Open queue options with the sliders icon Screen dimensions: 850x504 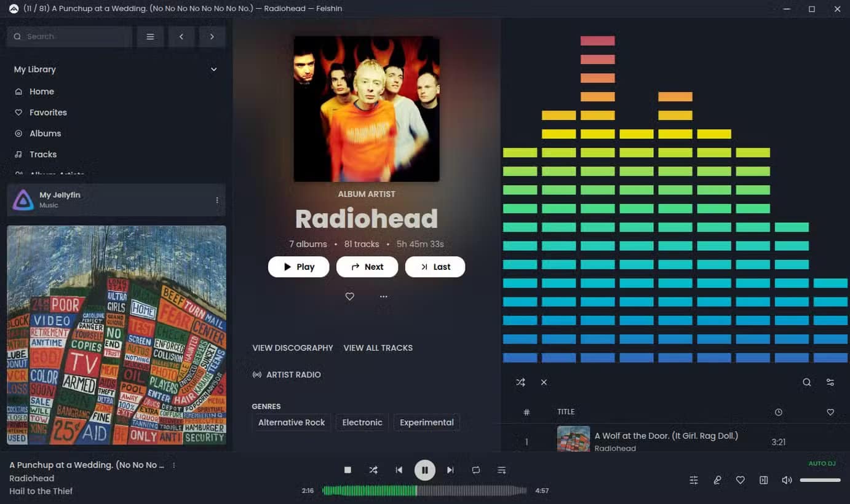(x=830, y=382)
